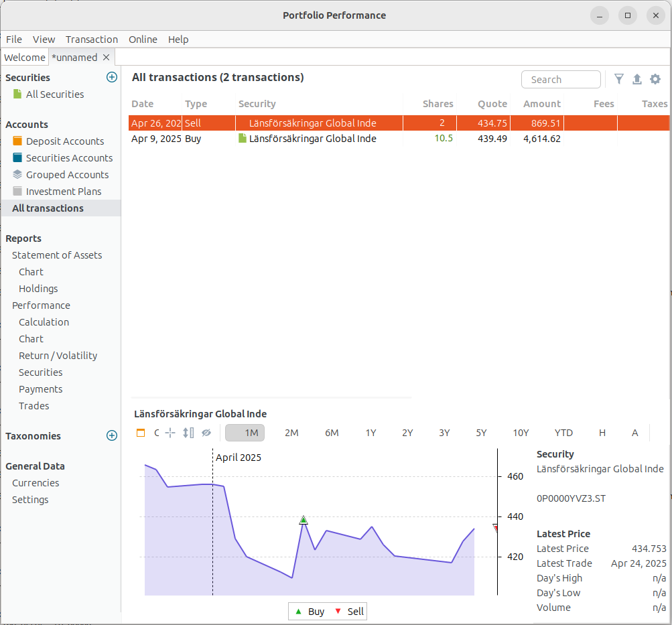This screenshot has width=672, height=625.
Task: Select the 1M chart period toggle
Action: tap(245, 433)
